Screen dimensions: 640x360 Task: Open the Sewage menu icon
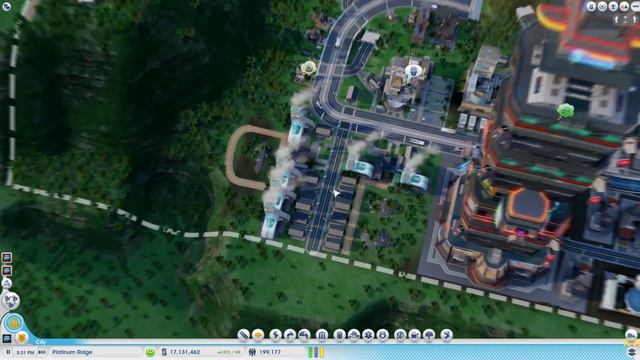coord(304,335)
